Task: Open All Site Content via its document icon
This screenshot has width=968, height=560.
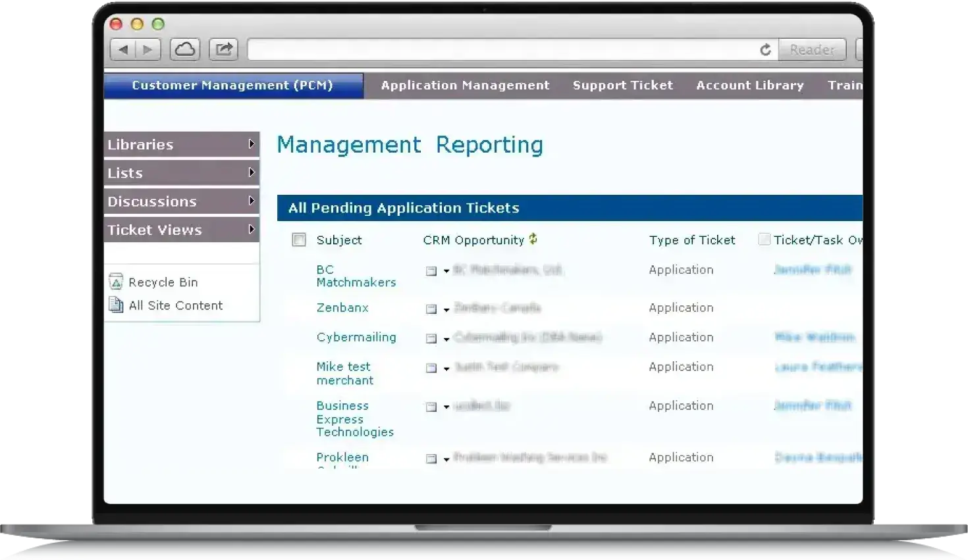Action: pos(116,305)
